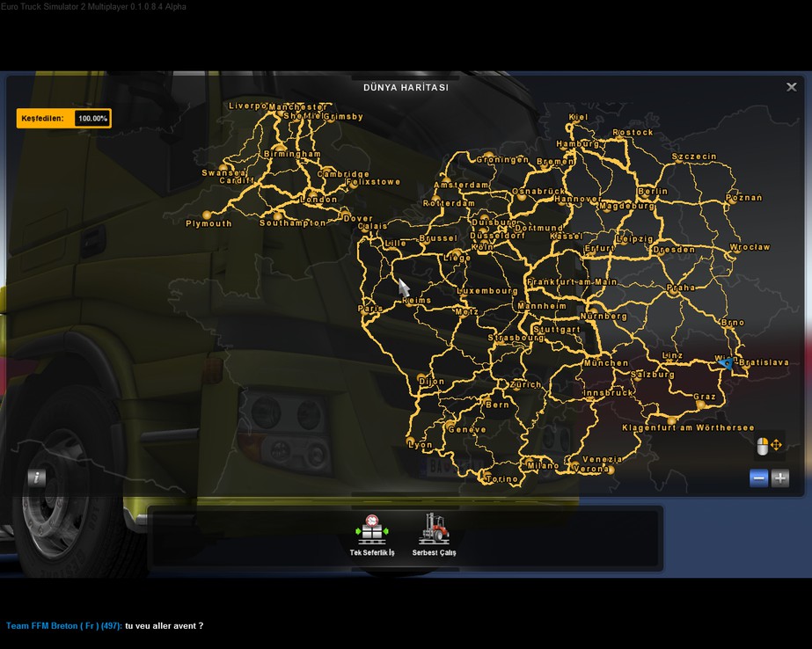Image resolution: width=812 pixels, height=649 pixels.
Task: Zoom out the map with minus button
Action: point(758,478)
